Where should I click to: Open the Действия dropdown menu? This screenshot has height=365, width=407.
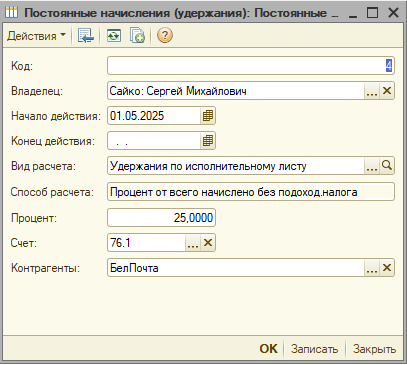pyautogui.click(x=36, y=35)
